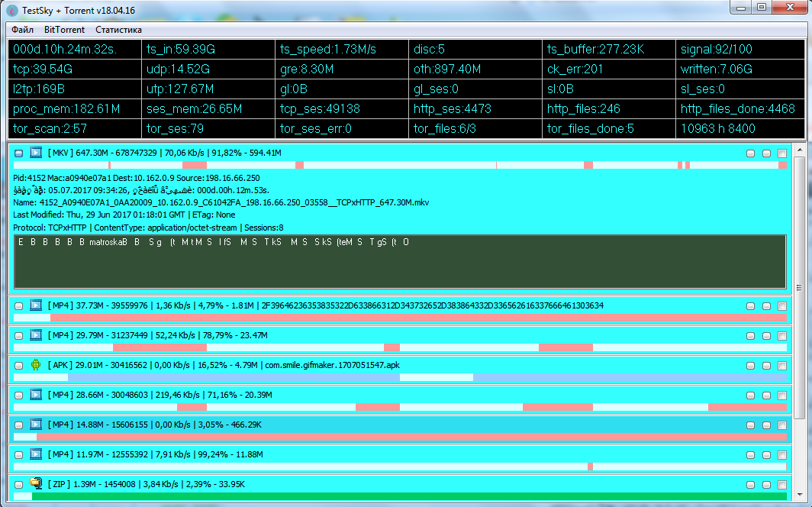Click the Android icon on the APK row

(36, 365)
